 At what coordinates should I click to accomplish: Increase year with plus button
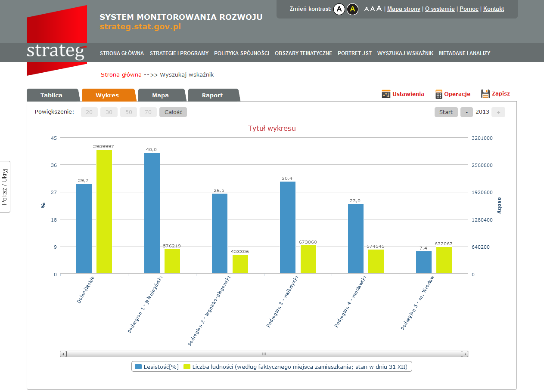[x=499, y=112]
